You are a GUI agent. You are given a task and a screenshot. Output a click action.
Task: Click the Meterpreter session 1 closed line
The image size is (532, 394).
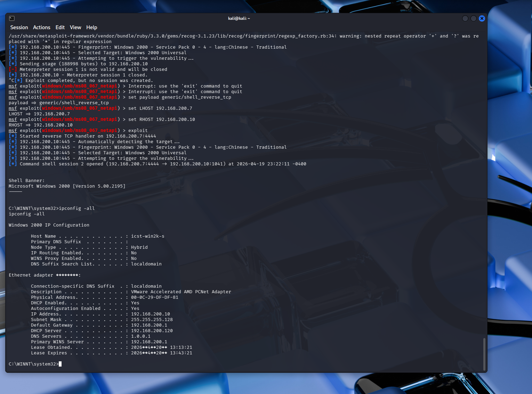tap(78, 75)
